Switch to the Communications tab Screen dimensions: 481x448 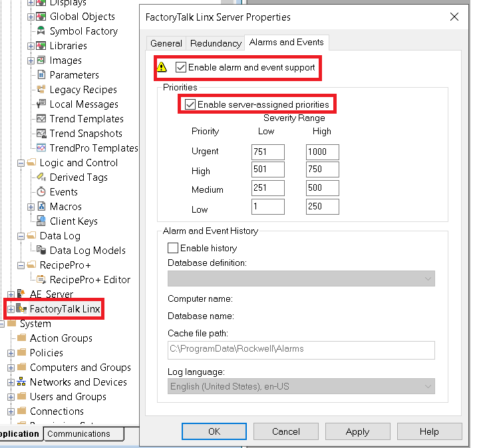pyautogui.click(x=83, y=433)
